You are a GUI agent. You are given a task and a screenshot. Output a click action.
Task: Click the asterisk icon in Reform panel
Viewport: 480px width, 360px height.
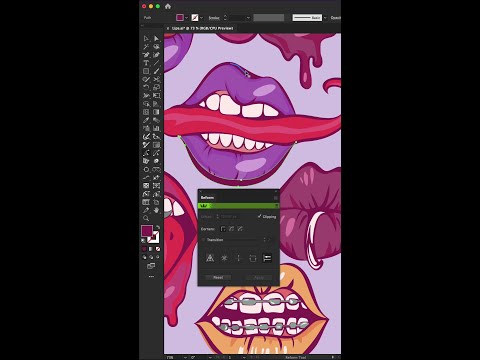[224, 258]
